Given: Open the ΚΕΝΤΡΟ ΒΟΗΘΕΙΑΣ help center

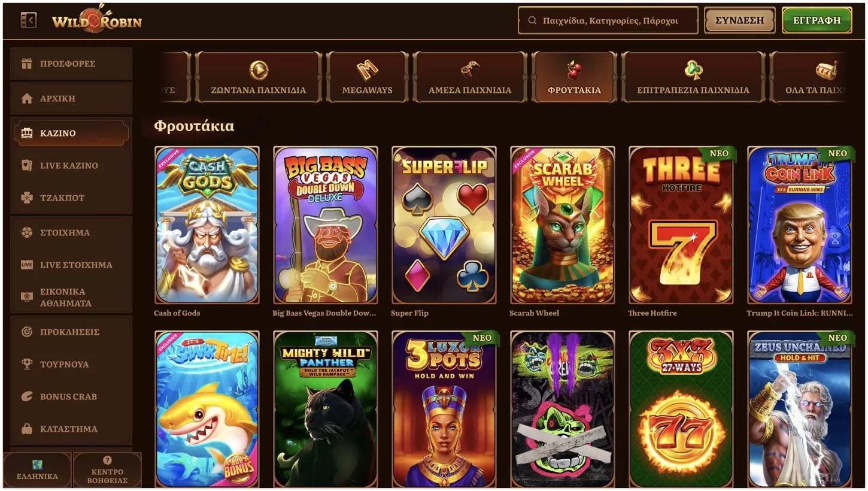Looking at the screenshot, I should [107, 470].
